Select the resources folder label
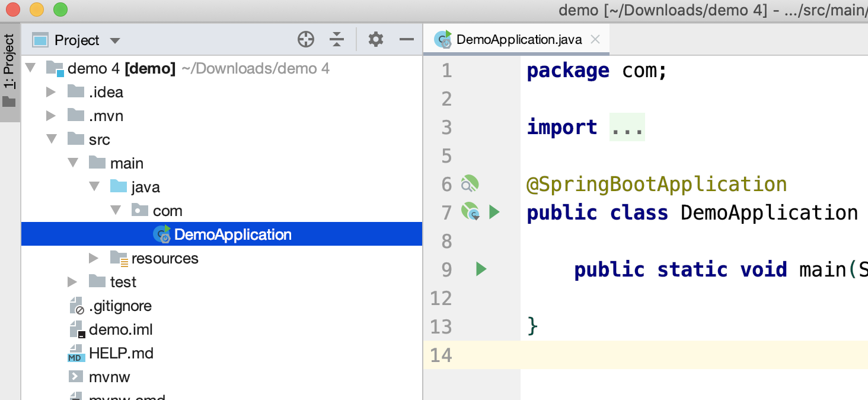 [x=165, y=258]
